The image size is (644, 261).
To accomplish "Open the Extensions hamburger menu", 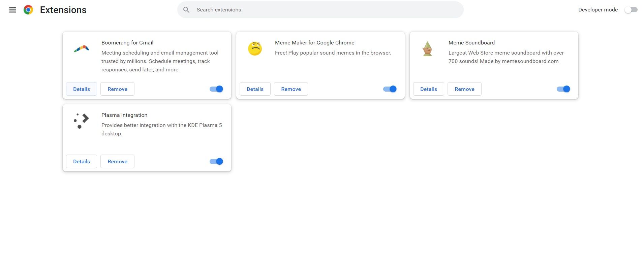I will 12,10.
